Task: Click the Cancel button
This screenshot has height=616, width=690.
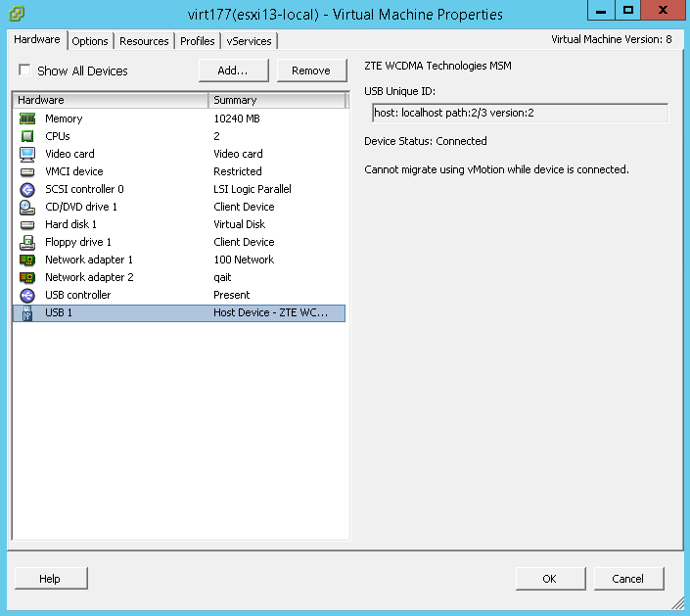Action: click(629, 578)
